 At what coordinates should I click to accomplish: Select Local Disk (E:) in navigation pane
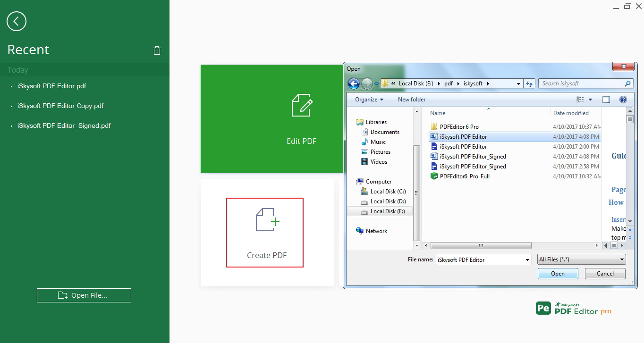pyautogui.click(x=380, y=211)
